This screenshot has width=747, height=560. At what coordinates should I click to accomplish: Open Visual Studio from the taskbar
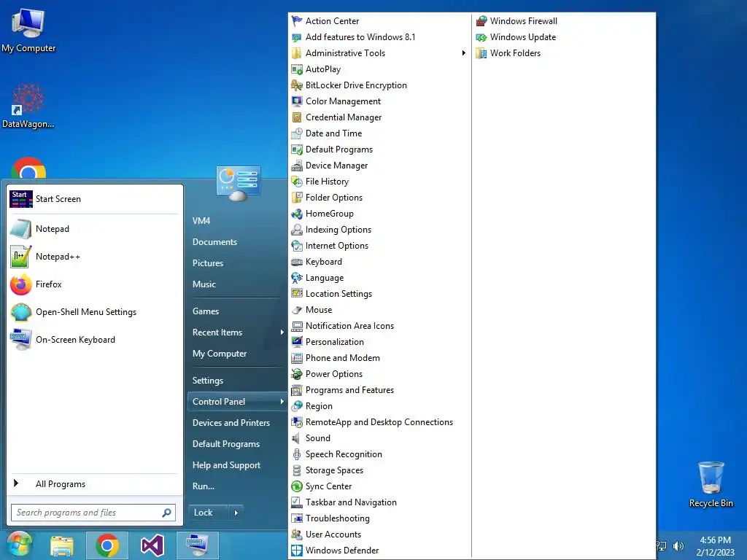(152, 545)
